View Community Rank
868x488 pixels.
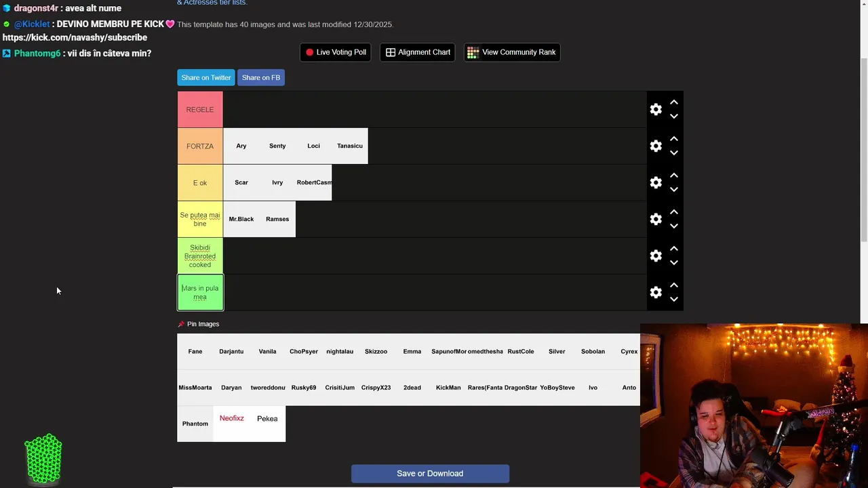pos(512,52)
